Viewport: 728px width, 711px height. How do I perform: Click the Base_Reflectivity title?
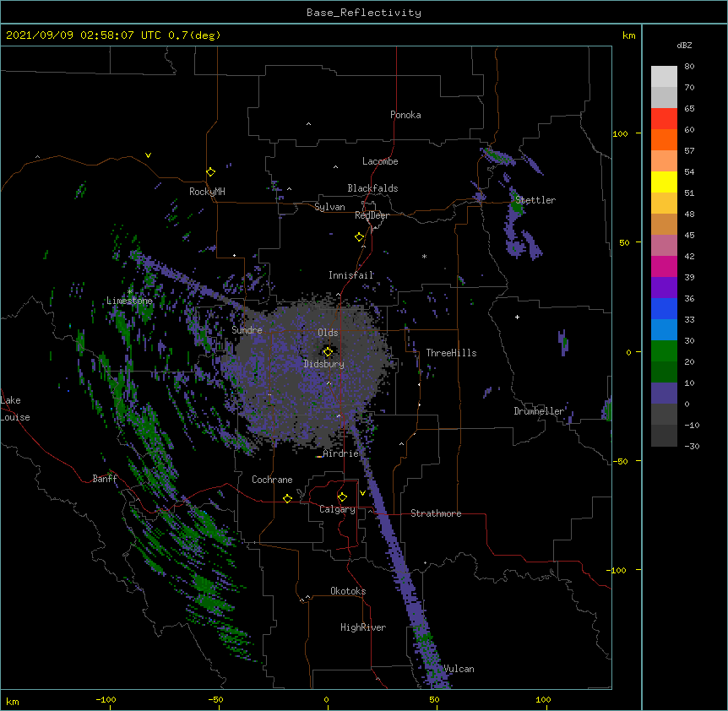pos(364,13)
